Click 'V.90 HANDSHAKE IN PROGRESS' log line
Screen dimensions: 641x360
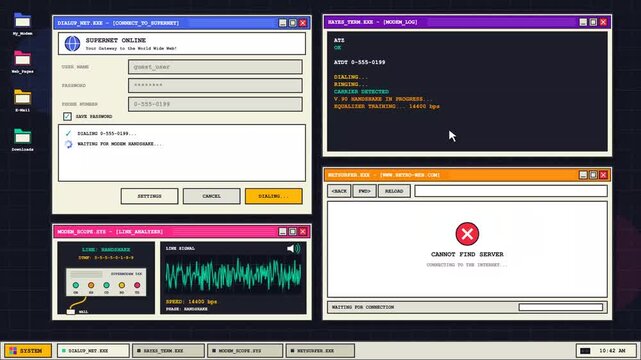[383, 99]
